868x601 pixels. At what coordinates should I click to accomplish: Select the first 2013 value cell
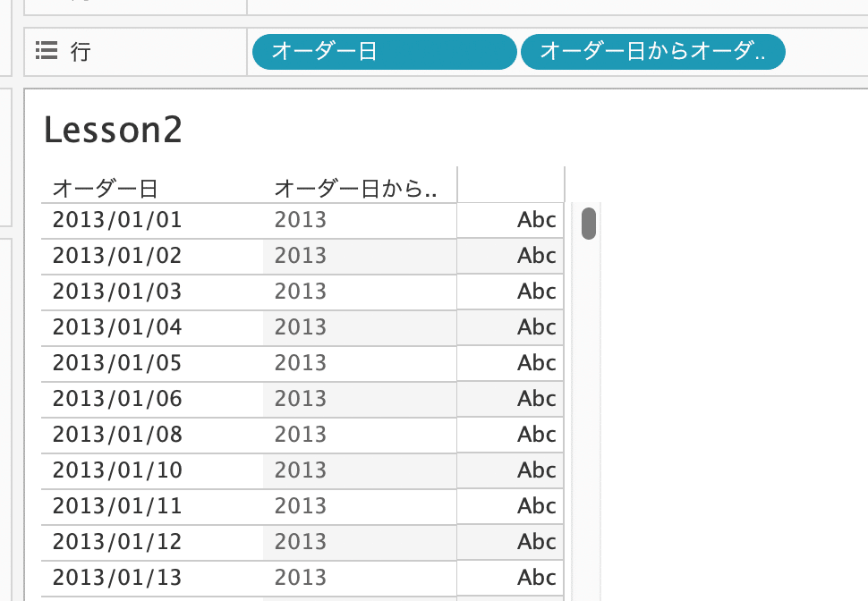tap(300, 220)
